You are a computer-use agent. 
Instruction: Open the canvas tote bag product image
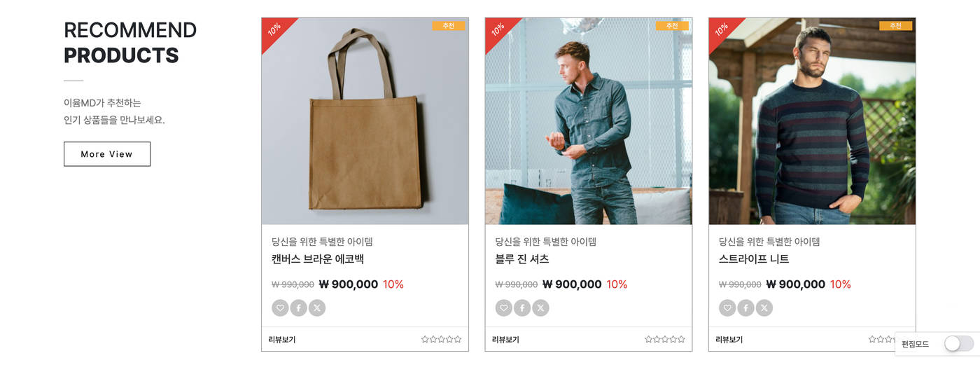pos(365,121)
